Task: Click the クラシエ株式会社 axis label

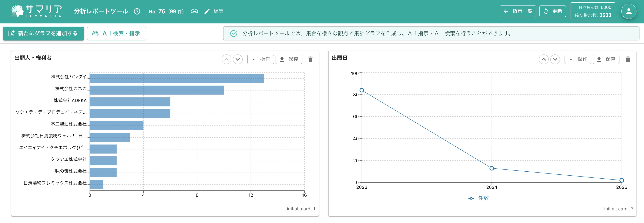Action: pos(69,160)
